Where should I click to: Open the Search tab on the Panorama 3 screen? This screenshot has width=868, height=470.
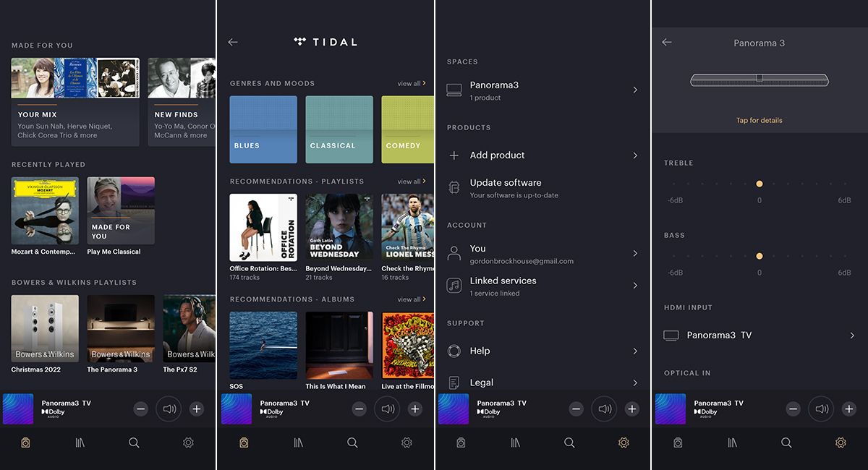[786, 443]
